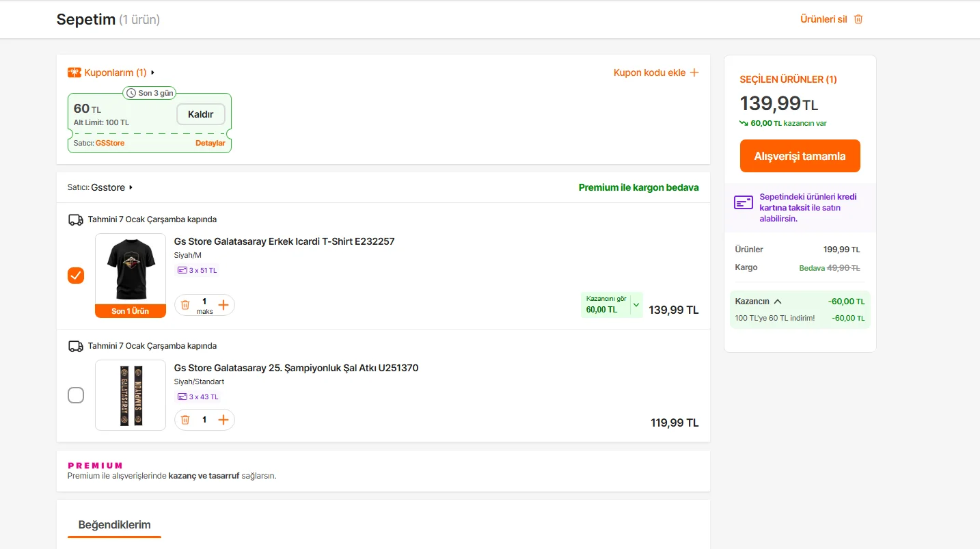
Task: Open Gs Store Galatasaray Erkek Icardi T-Shirt title
Action: 284,241
